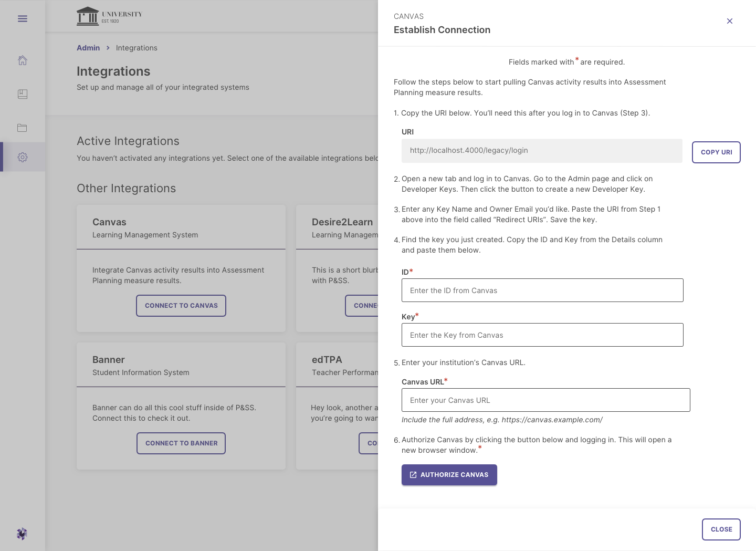This screenshot has height=551, width=756.
Task: Click the hint text about full Canvas address
Action: pyautogui.click(x=502, y=420)
